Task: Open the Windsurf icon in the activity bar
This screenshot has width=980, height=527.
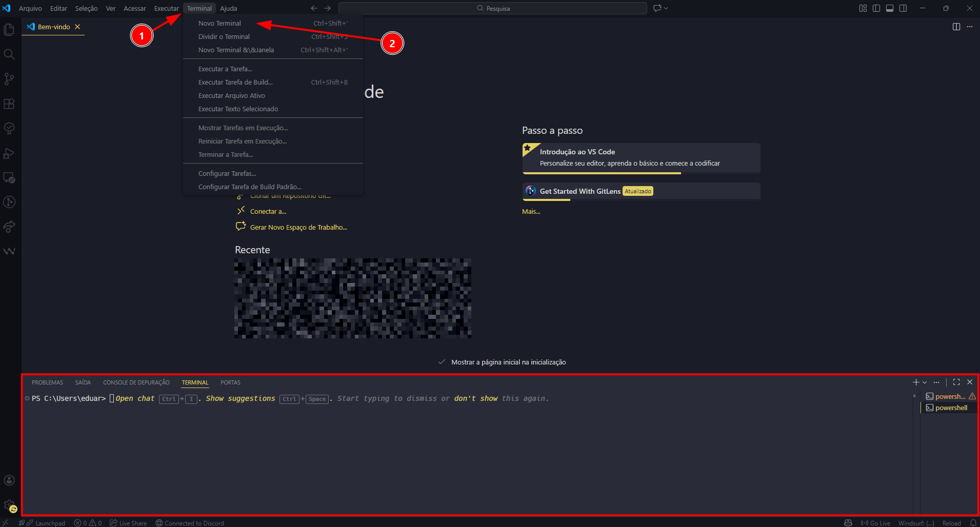Action: (9, 251)
